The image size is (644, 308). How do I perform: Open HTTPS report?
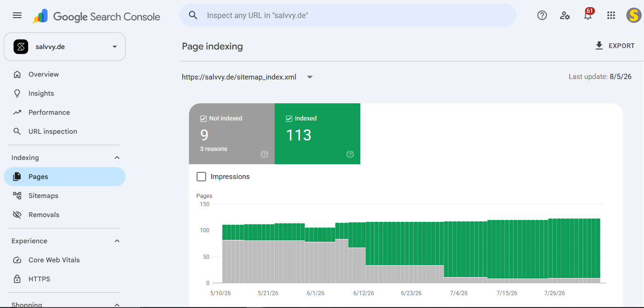[65, 279]
